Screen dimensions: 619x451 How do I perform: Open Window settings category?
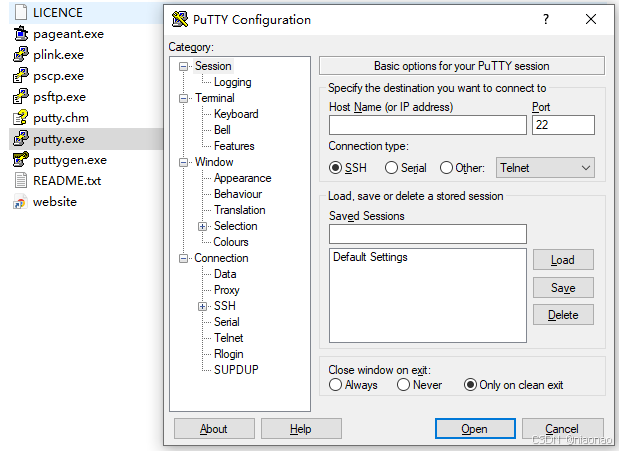pos(214,162)
